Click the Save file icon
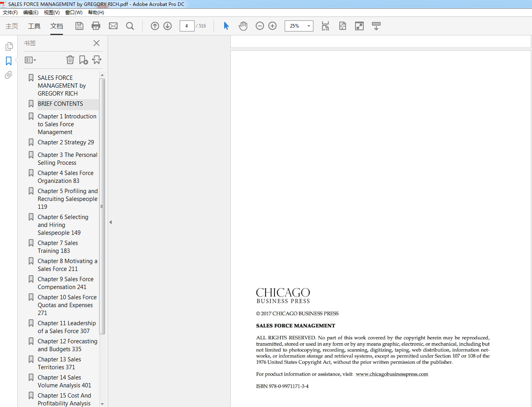532x407 pixels. (79, 26)
